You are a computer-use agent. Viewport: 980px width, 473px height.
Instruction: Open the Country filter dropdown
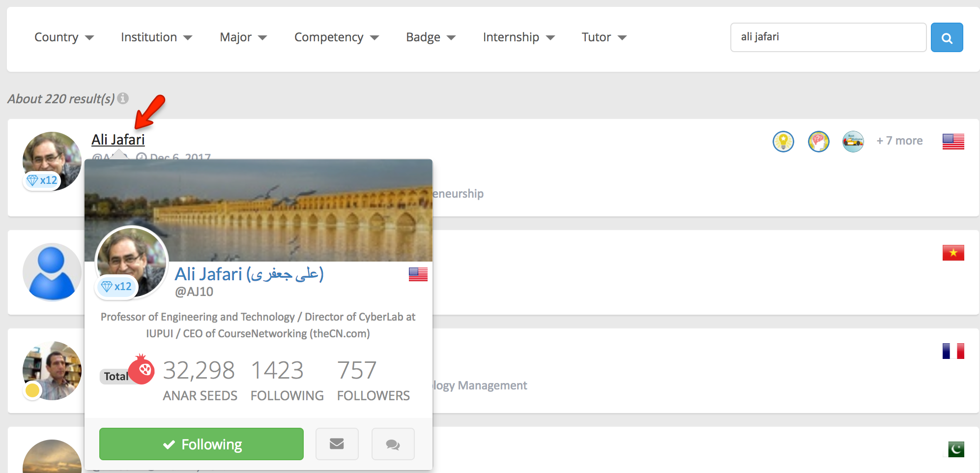click(64, 37)
